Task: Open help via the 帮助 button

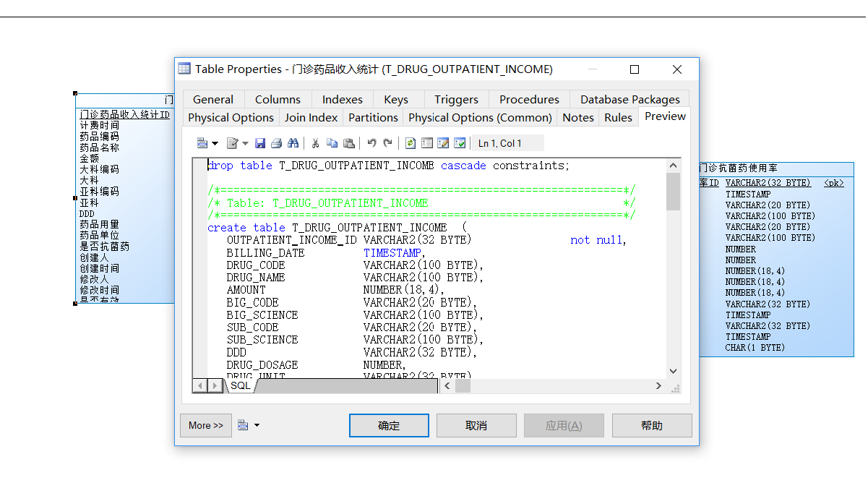Action: click(651, 425)
